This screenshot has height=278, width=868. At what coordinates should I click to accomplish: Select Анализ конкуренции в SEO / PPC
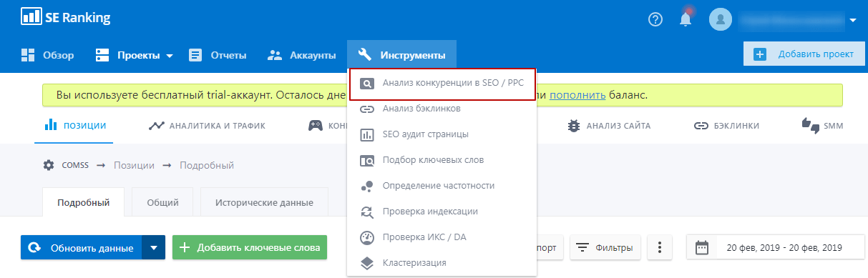[x=442, y=84]
